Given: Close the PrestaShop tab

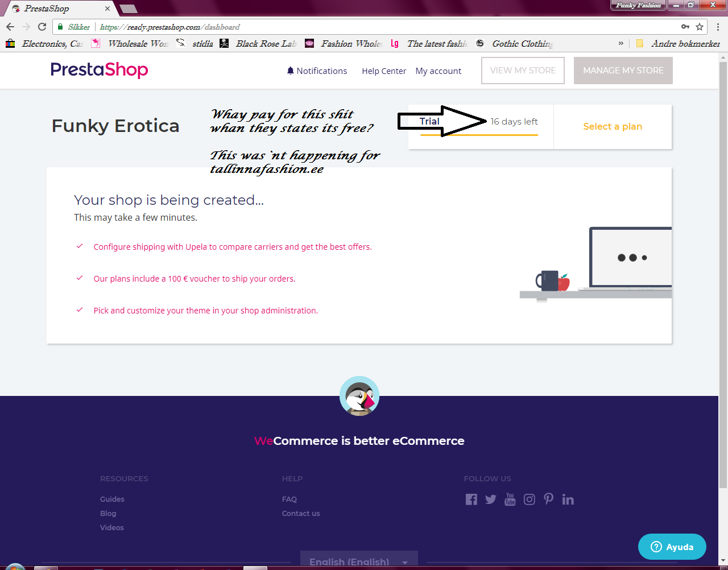Looking at the screenshot, I should [x=107, y=9].
